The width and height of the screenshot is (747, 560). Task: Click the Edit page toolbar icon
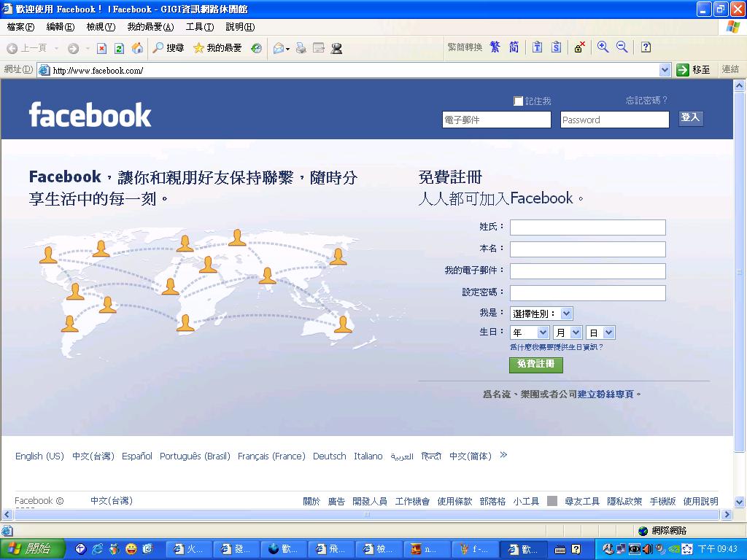[319, 48]
